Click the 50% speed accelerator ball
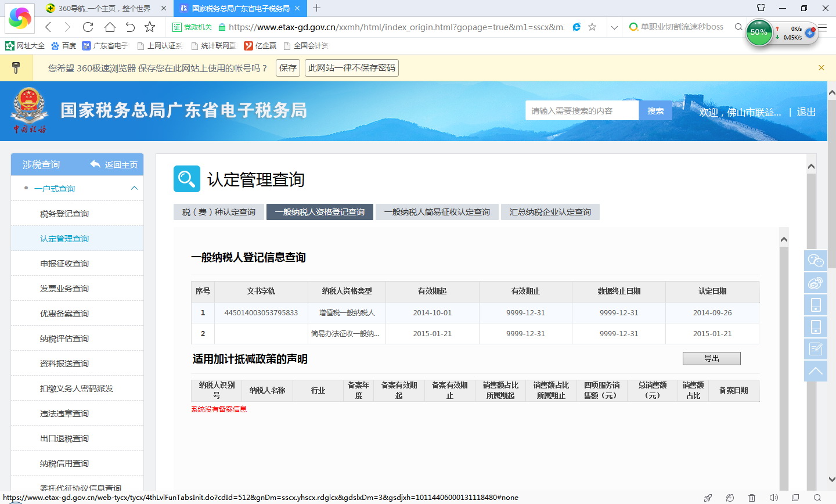The width and height of the screenshot is (836, 504). click(x=759, y=33)
